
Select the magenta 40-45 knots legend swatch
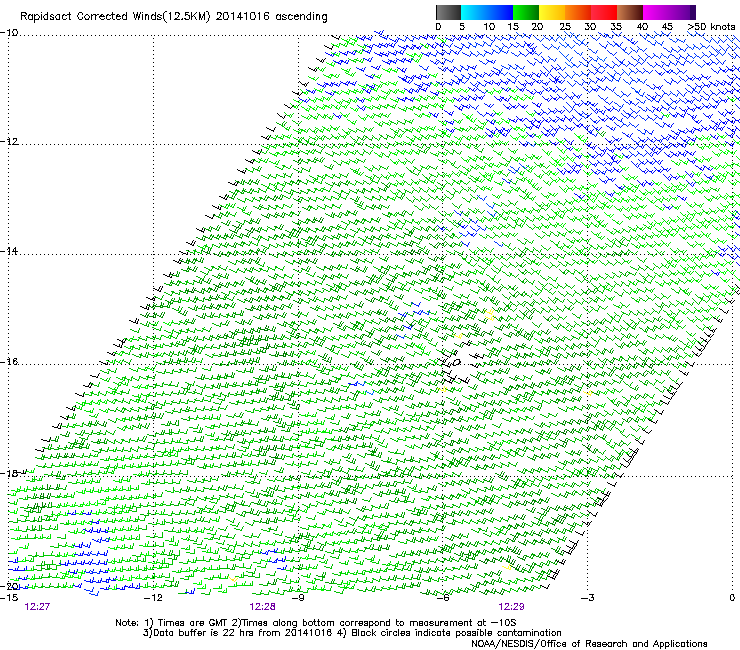(656, 12)
